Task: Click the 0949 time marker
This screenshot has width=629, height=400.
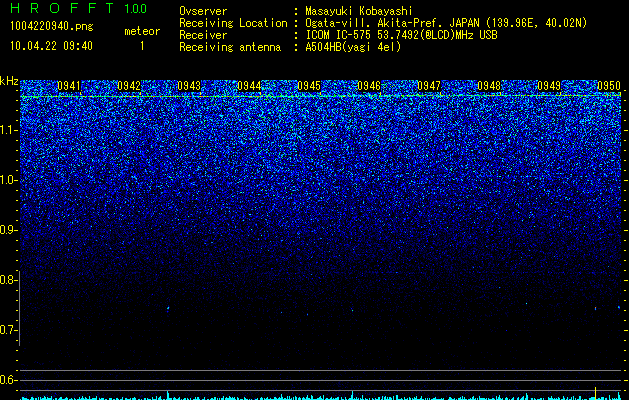Action: click(549, 86)
